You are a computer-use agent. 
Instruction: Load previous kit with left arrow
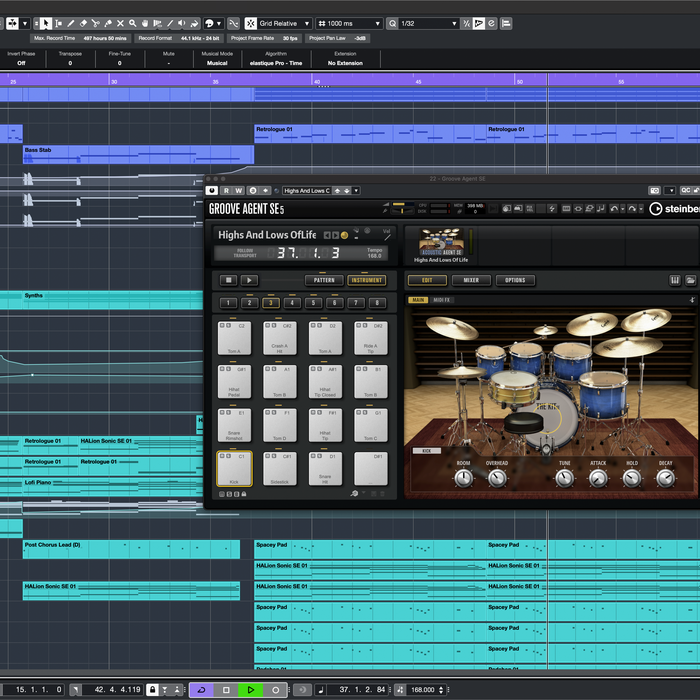point(327,235)
